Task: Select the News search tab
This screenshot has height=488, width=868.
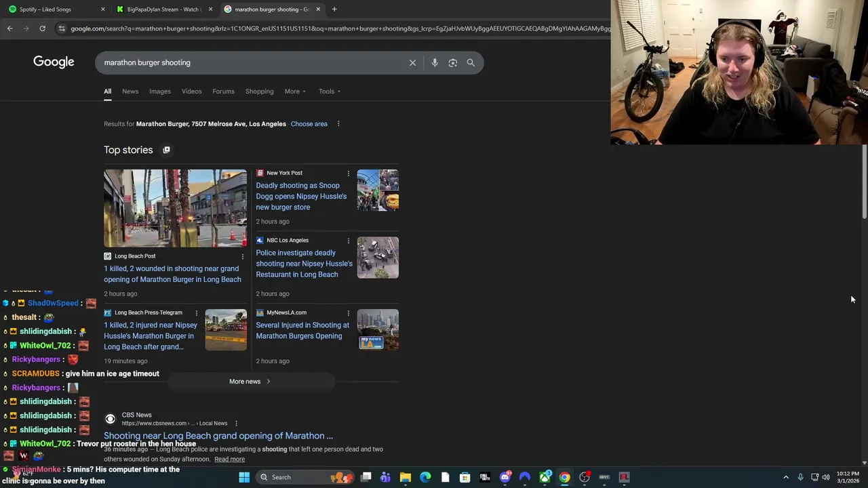Action: tap(130, 91)
